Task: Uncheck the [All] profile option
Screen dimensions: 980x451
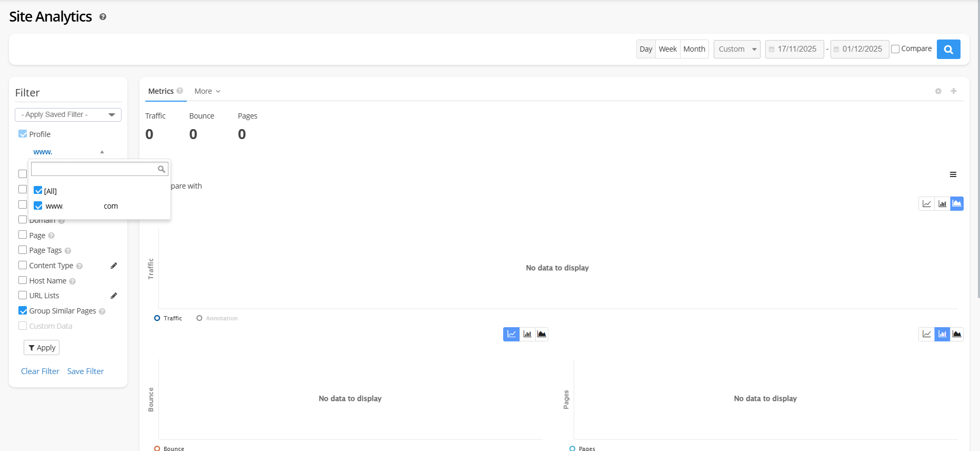Action: click(x=38, y=190)
